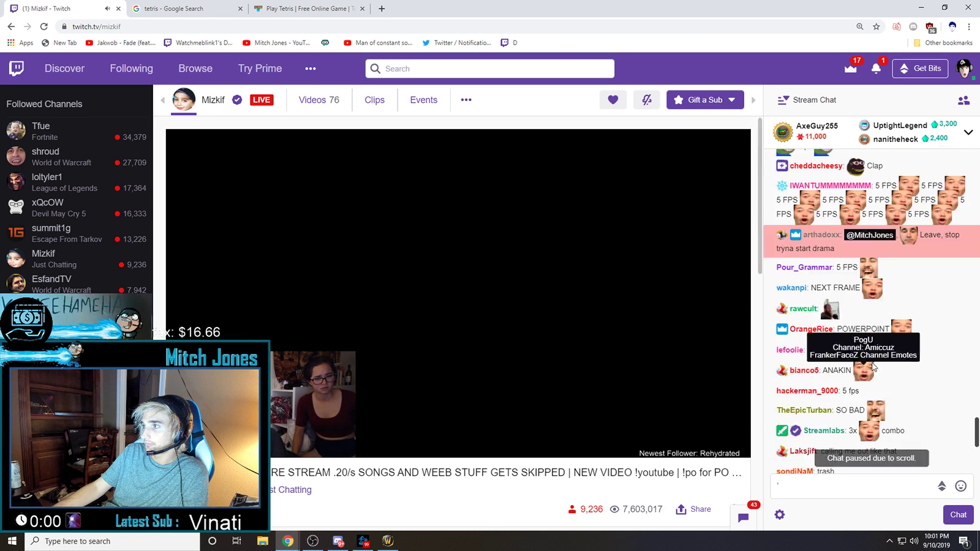Mute the Mizkif - Twitch tab audio
Image resolution: width=980 pixels, height=551 pixels.
108,9
